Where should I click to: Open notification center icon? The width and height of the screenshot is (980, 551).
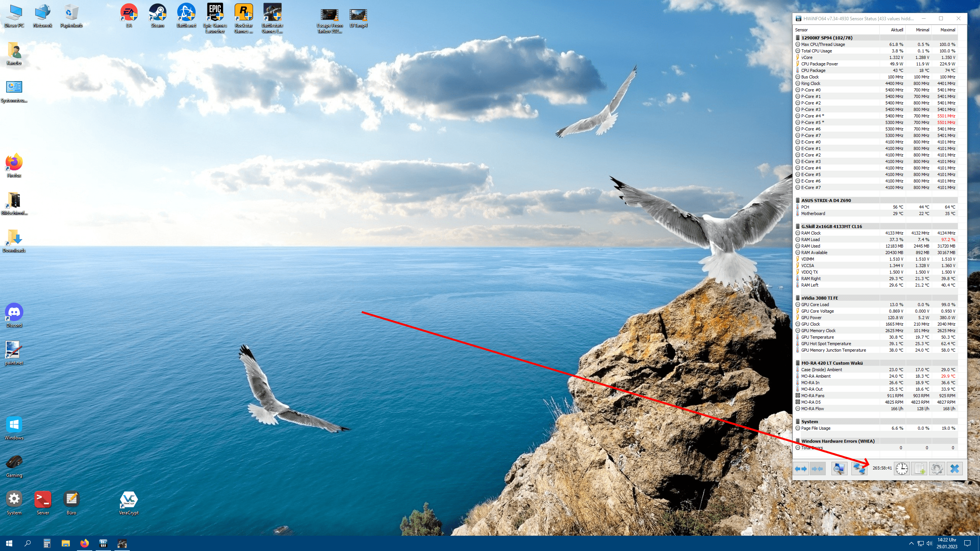point(967,543)
